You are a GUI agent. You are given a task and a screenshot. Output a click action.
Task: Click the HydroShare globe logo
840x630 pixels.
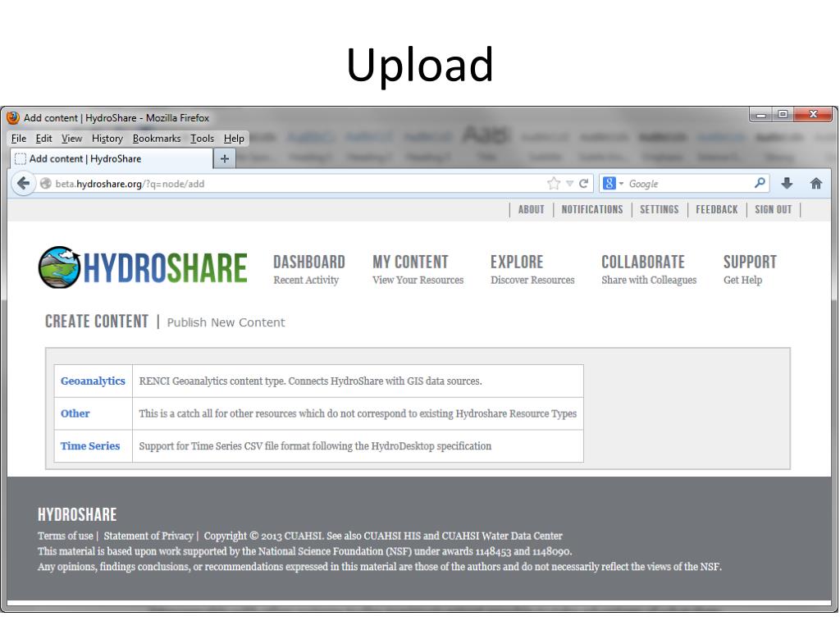click(x=59, y=267)
